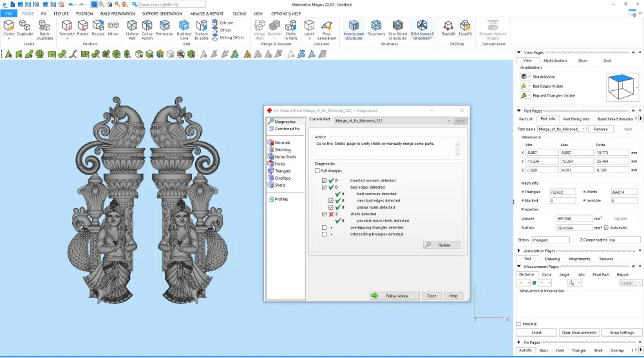Screen dimensions: 644x358
Task: Expand the Fix Pages panel
Action: point(518,342)
